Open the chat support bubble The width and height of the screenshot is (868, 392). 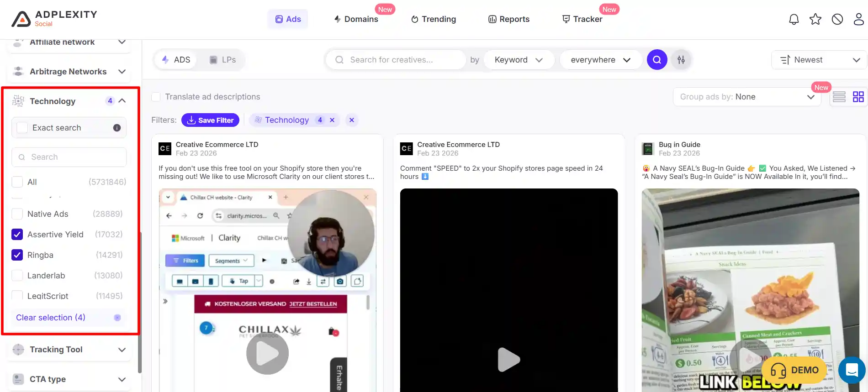[x=852, y=370]
